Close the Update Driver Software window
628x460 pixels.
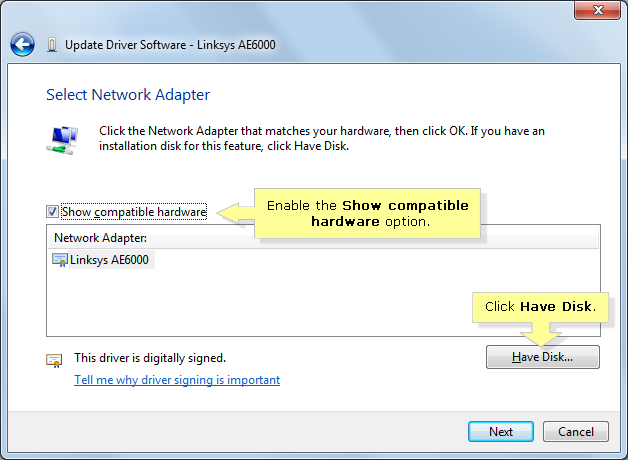pos(598,10)
